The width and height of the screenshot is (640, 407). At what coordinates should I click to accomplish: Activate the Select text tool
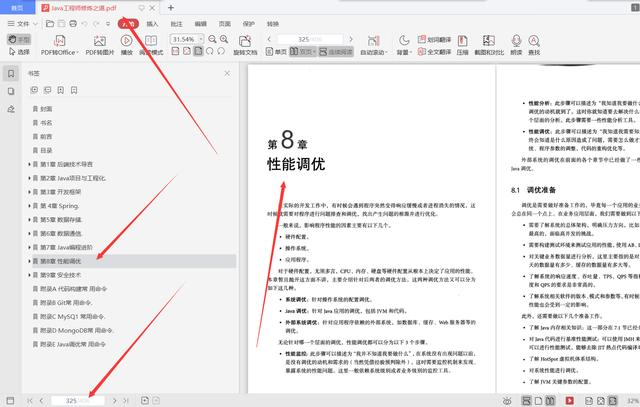click(19, 52)
